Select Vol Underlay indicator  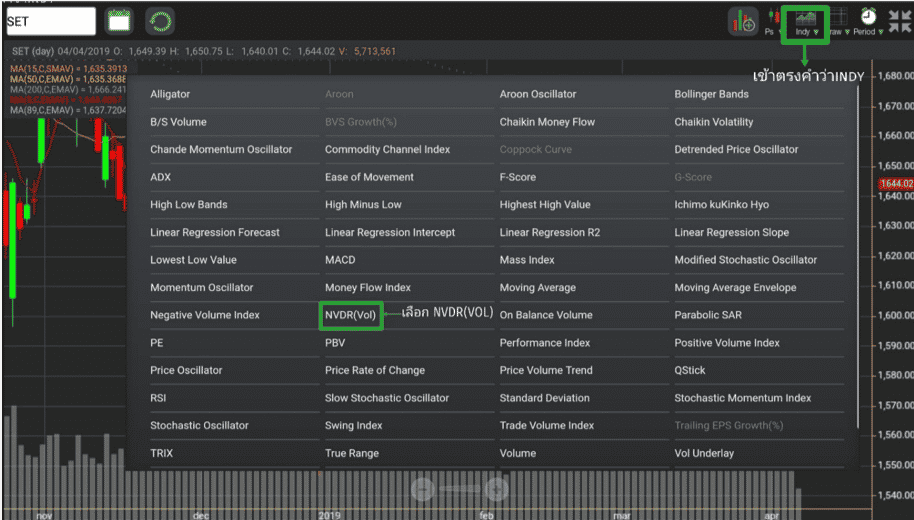tap(704, 454)
